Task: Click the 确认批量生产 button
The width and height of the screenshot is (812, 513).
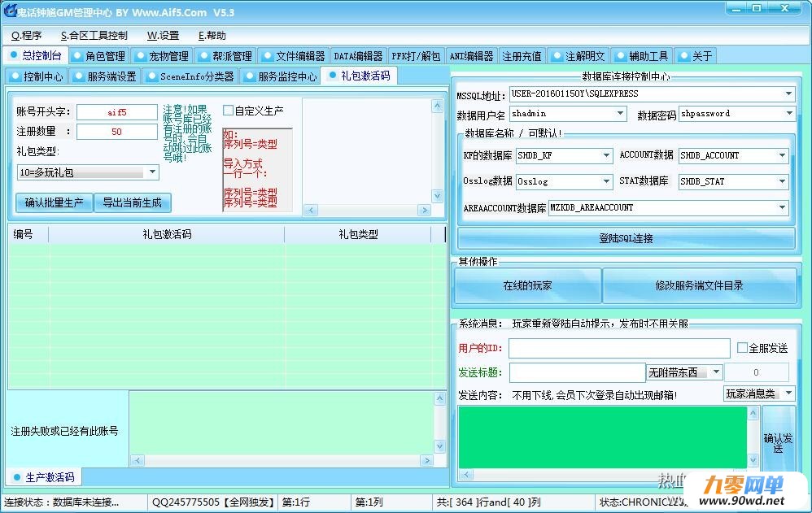Action: (x=54, y=202)
